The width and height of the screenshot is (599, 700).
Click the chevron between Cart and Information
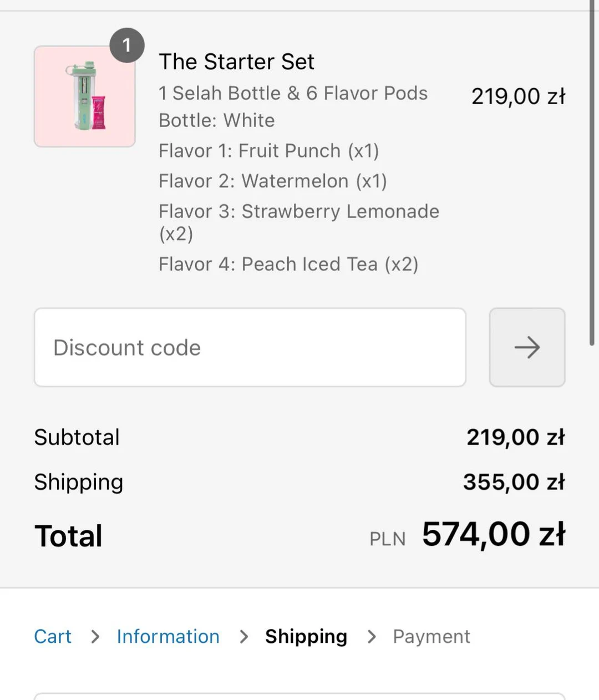point(94,637)
